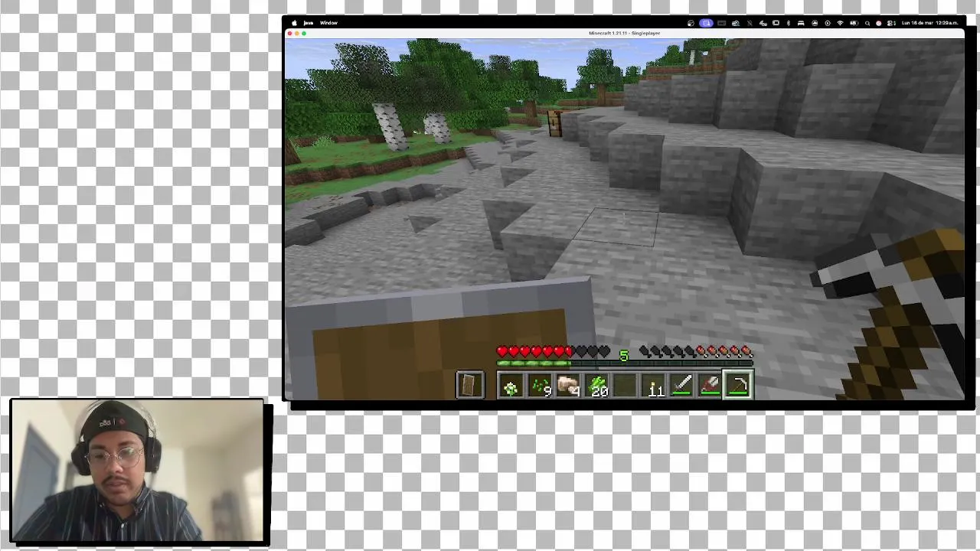This screenshot has height=551, width=980.
Task: Open the Wi-Fi status menu
Action: [840, 23]
